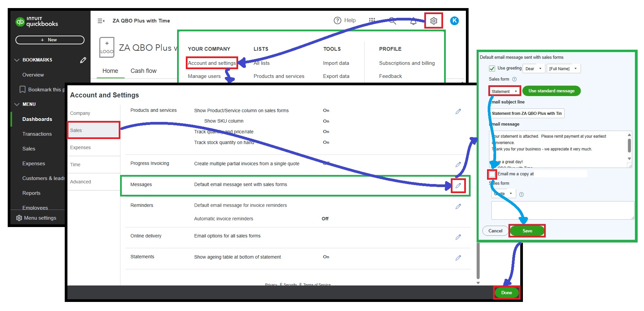644x311 pixels.
Task: Edit the Products and services section
Action: click(458, 111)
